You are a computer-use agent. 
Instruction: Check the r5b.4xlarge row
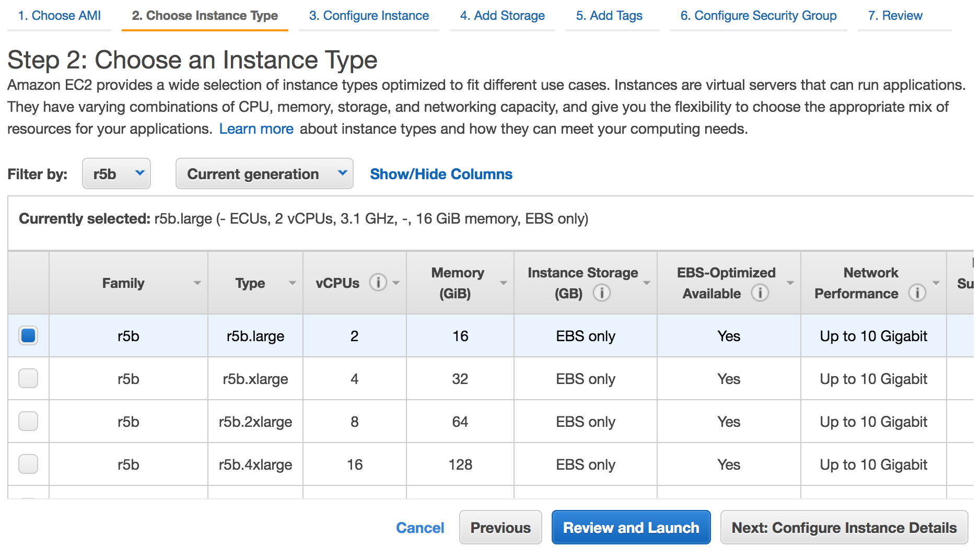[x=28, y=464]
